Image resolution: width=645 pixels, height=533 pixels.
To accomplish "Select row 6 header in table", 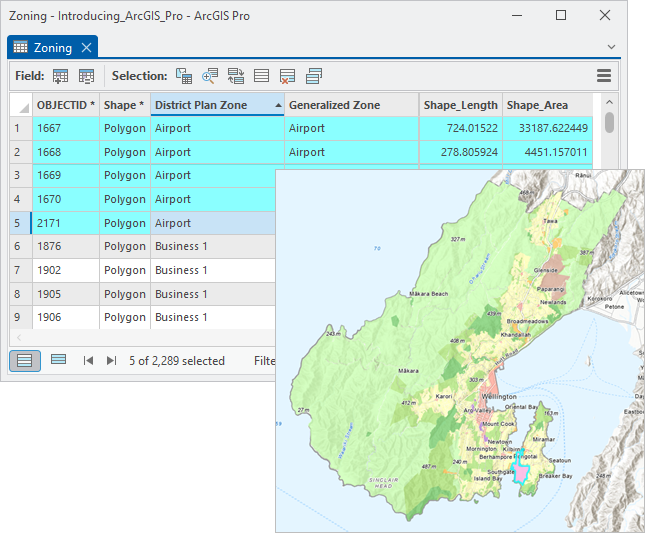I will coord(16,247).
